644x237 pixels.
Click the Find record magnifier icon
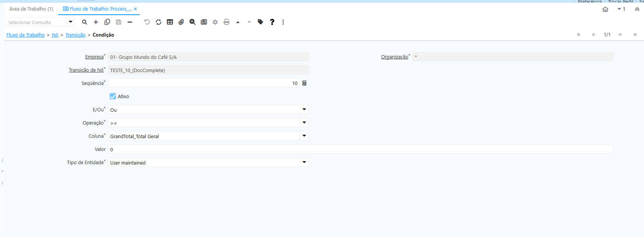point(85,22)
